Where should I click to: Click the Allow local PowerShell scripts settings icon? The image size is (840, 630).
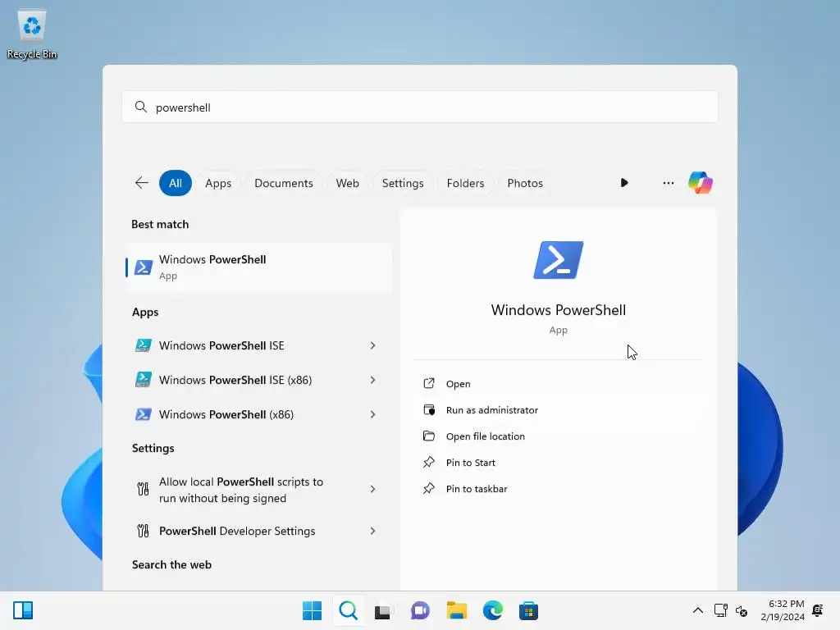[x=143, y=489]
